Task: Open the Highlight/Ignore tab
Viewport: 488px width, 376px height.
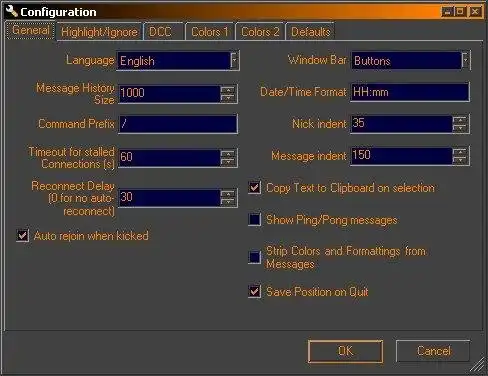Action: [x=99, y=32]
